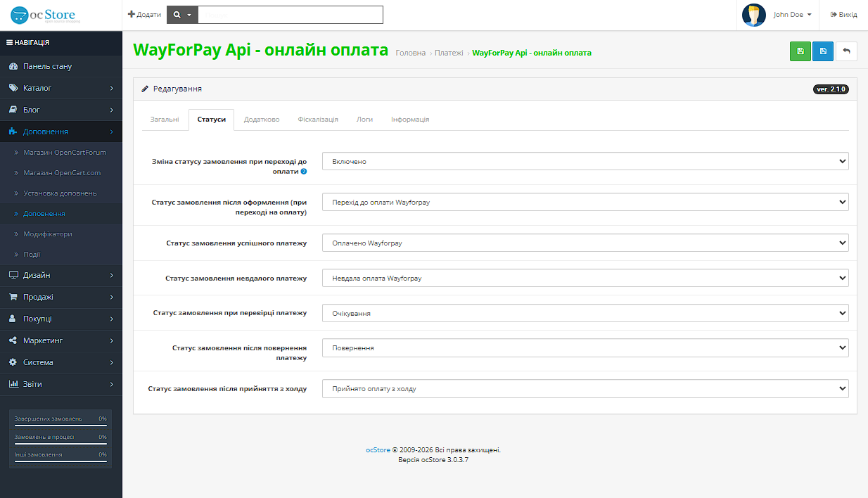Open Події submenu item
868x498 pixels.
coord(60,254)
